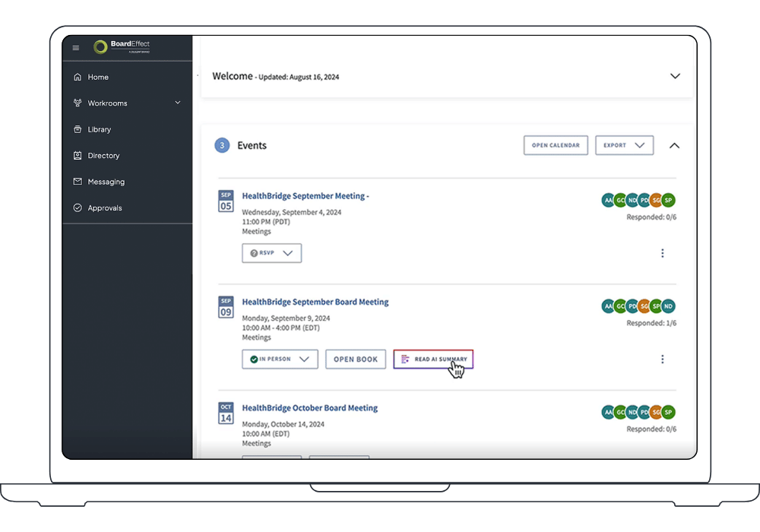Click the Sep 05 calendar date icon
760x532 pixels.
click(226, 201)
